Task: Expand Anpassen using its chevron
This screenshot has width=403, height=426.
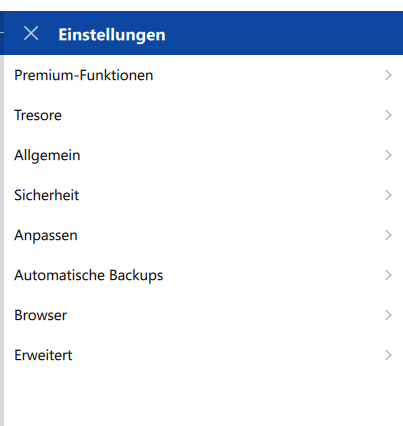Action: click(x=388, y=235)
